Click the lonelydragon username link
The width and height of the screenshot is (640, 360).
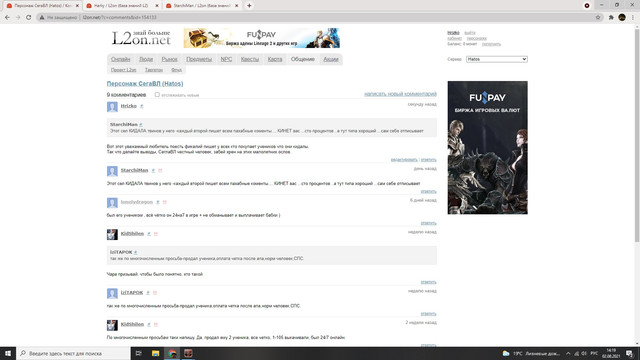(137, 202)
